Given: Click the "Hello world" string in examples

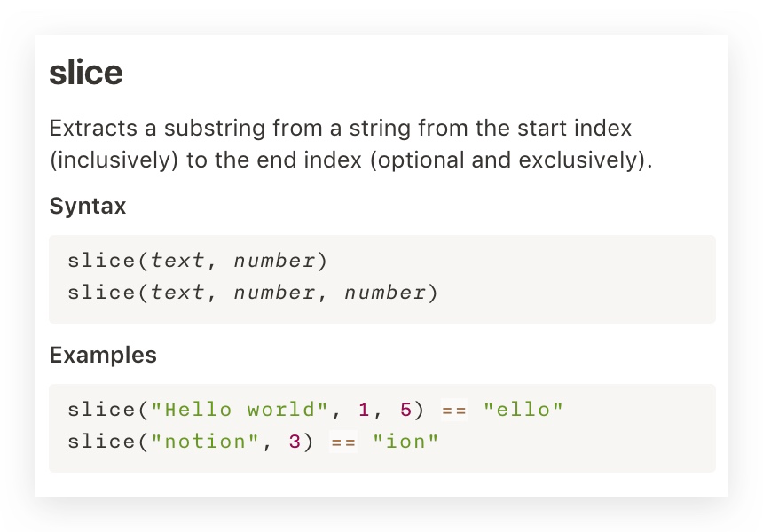Looking at the screenshot, I should click(240, 410).
